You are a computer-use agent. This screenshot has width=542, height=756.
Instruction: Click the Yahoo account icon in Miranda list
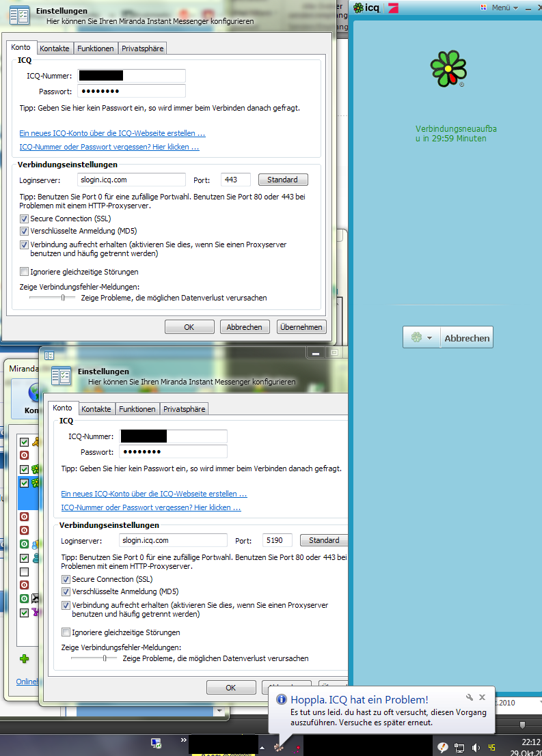point(36,613)
